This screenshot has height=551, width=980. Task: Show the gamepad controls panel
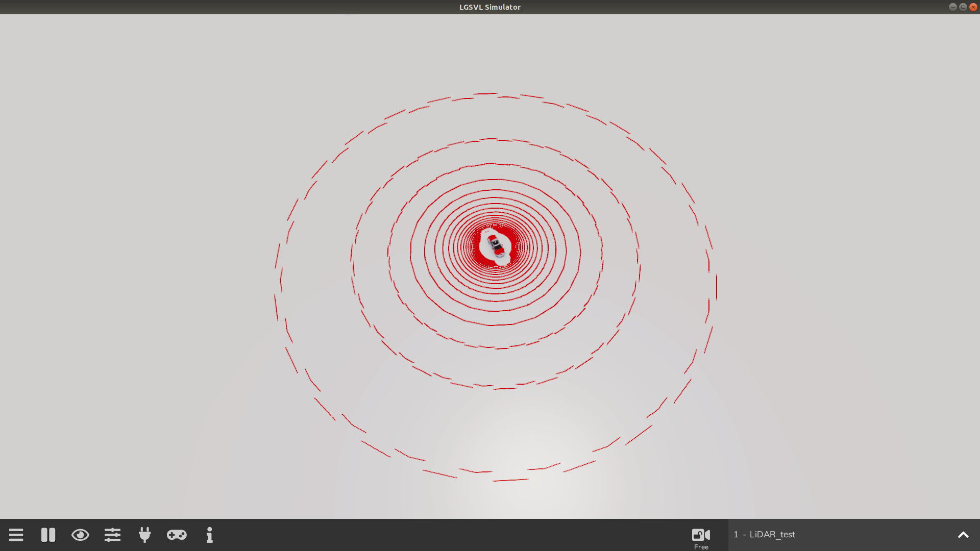[x=177, y=535]
